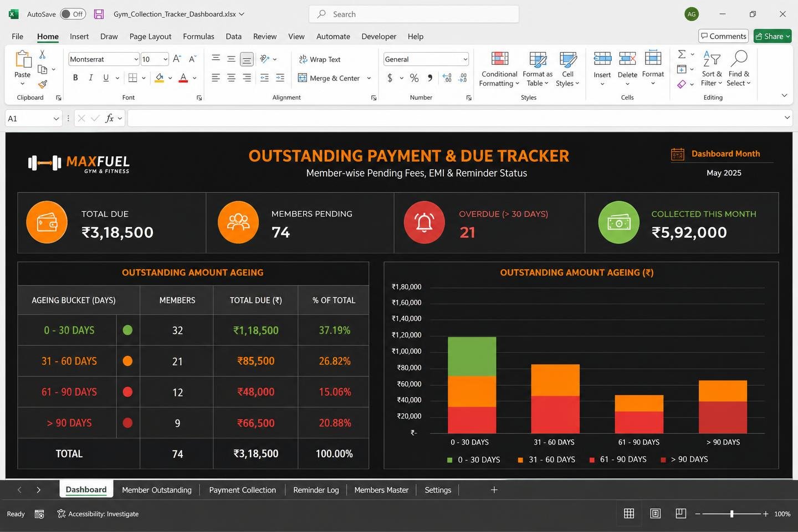Toggle Wrap Text
Screen dimensions: 798x532
(x=320, y=59)
